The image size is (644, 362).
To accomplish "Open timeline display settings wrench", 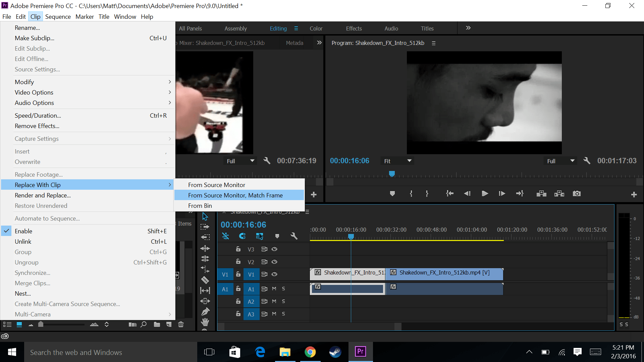I will (x=294, y=236).
